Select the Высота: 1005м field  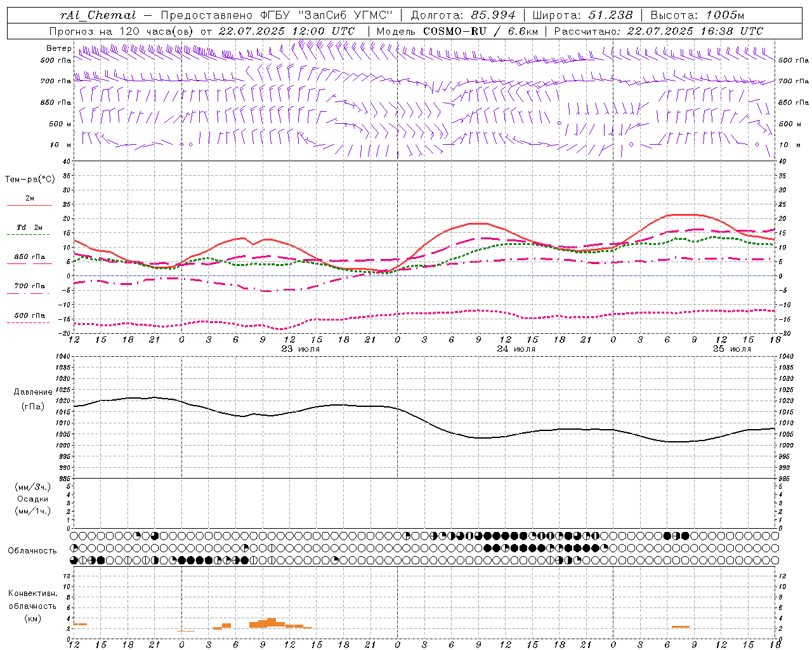(x=698, y=15)
